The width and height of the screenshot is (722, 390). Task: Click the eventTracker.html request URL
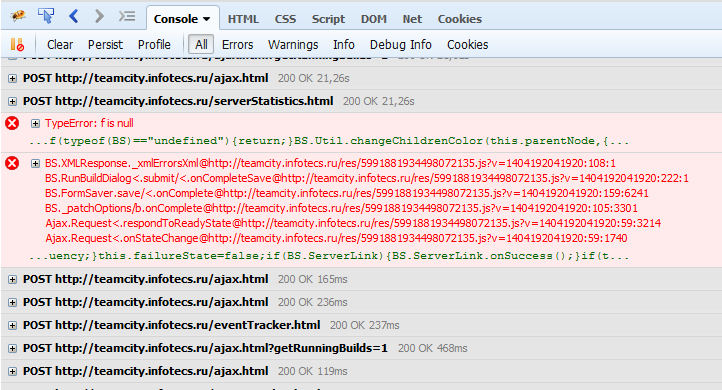point(187,325)
